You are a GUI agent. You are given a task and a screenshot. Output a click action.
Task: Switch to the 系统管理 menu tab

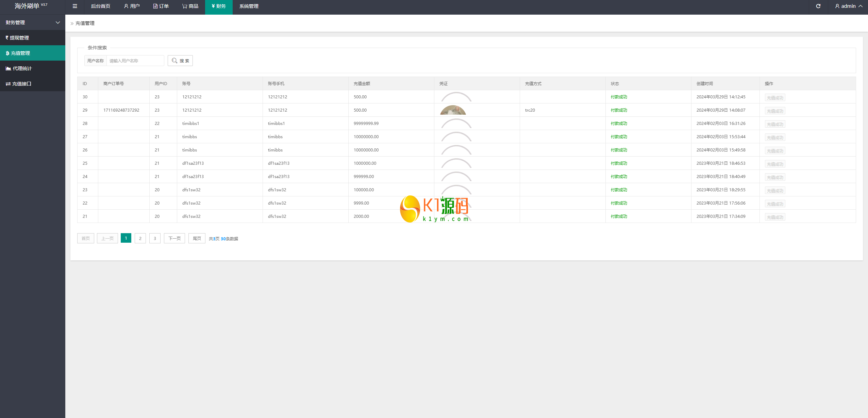coord(249,6)
